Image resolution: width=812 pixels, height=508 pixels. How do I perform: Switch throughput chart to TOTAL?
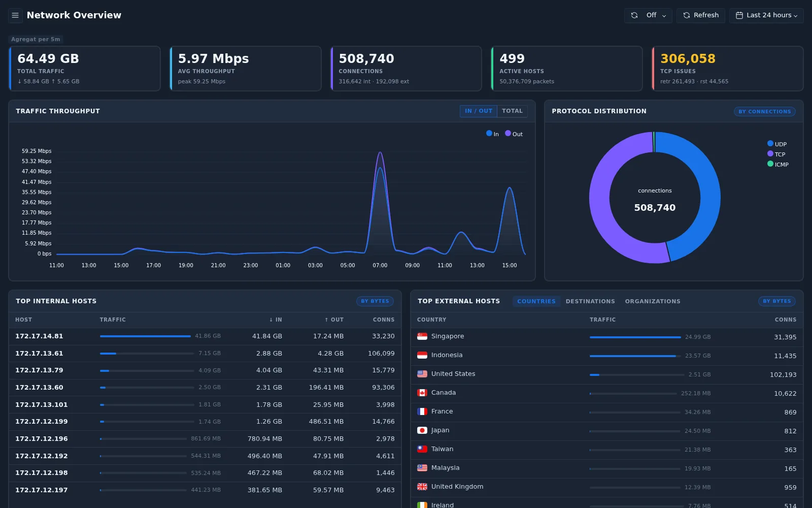[512, 111]
